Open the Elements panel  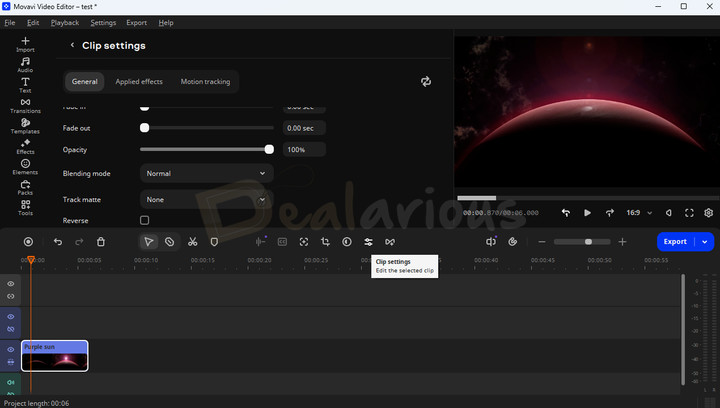tap(25, 167)
